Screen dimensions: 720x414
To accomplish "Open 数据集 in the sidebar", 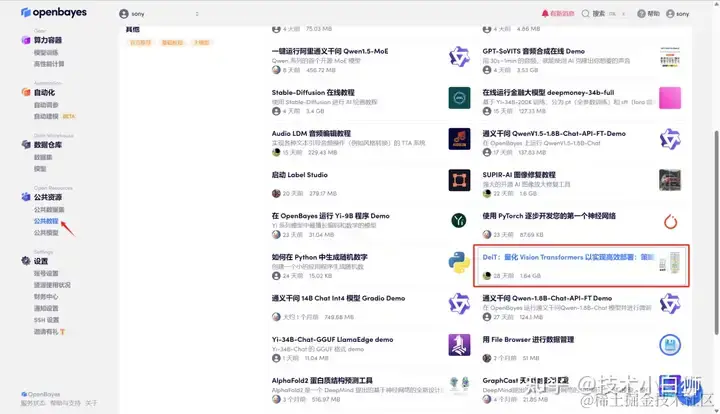I will (43, 157).
